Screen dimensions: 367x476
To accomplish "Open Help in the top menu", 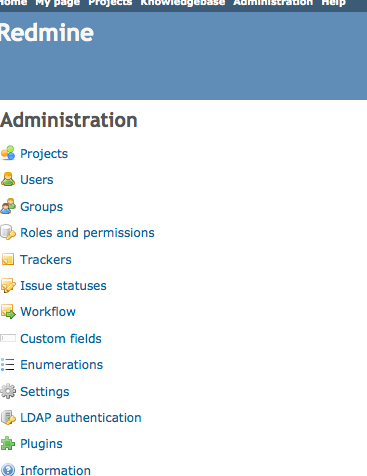I will click(x=333, y=3).
